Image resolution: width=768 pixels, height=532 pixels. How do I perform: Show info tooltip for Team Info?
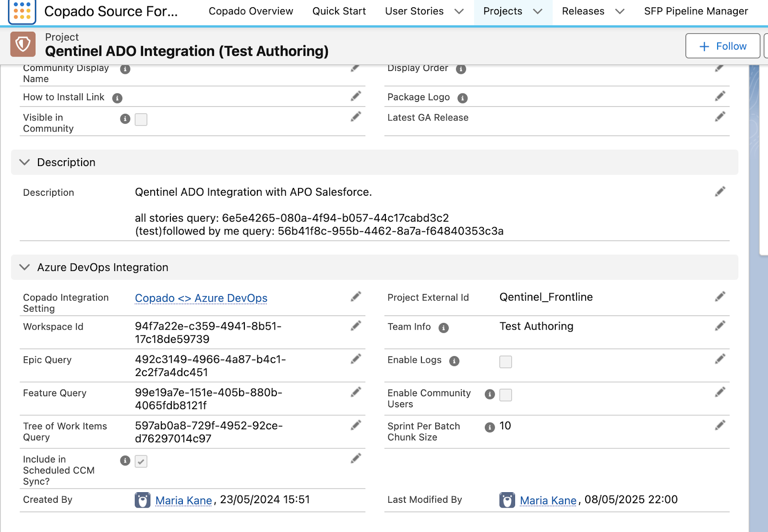tap(444, 328)
